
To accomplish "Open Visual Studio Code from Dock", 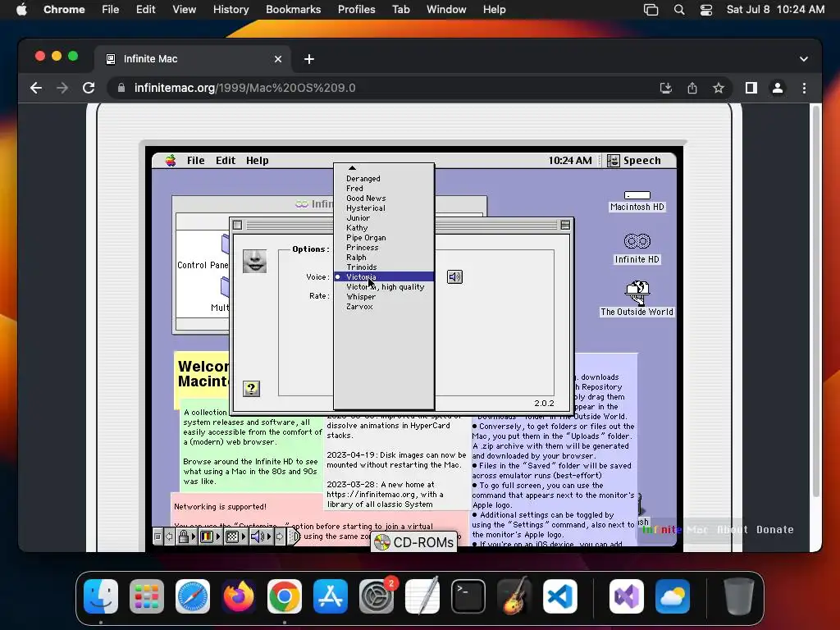I will [559, 596].
